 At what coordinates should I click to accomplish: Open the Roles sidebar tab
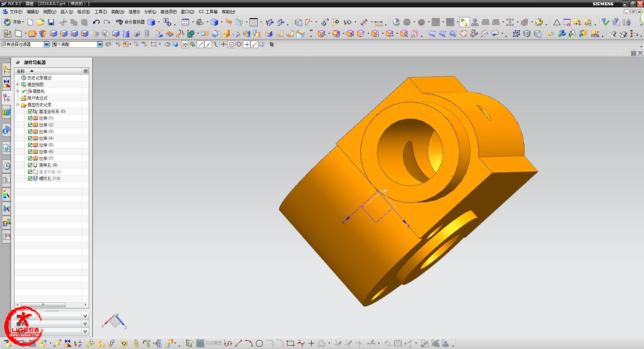[x=6, y=222]
